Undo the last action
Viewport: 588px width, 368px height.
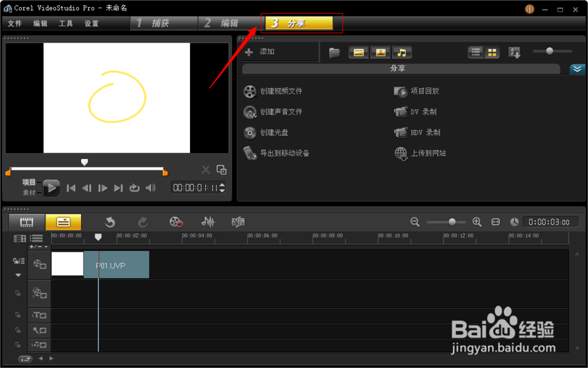[x=110, y=222]
